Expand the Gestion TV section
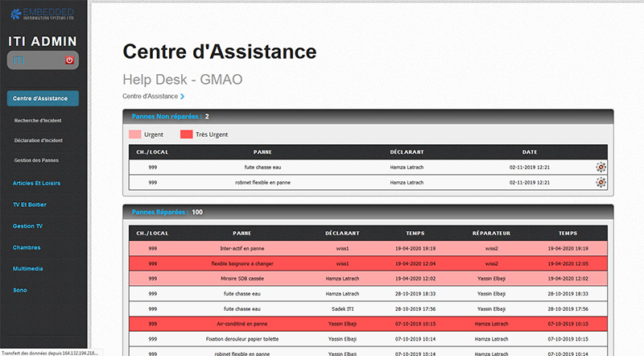 28,226
